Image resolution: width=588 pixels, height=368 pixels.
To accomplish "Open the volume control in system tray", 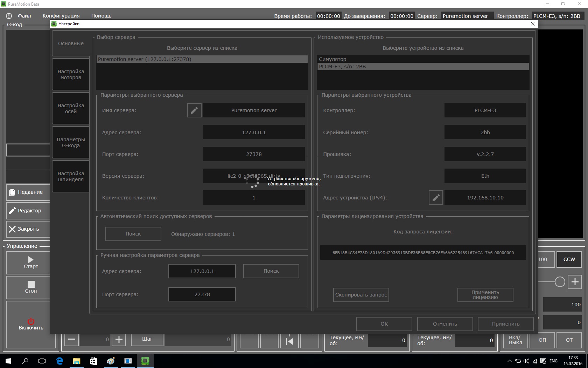I will coord(526,361).
